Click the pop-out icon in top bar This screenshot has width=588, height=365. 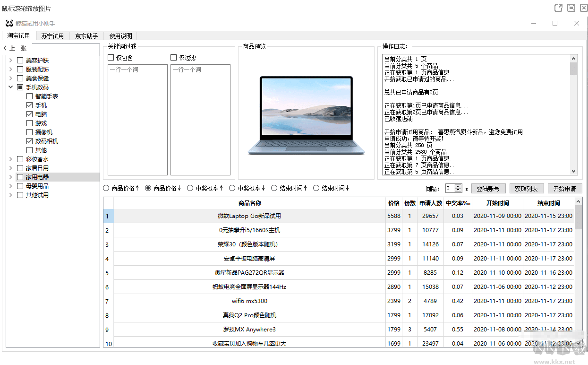click(558, 8)
